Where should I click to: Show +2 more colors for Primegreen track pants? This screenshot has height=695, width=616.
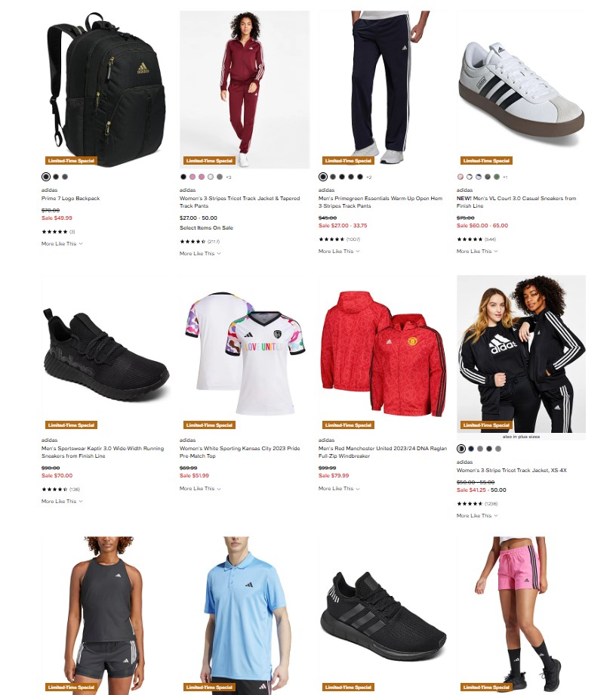click(368, 178)
